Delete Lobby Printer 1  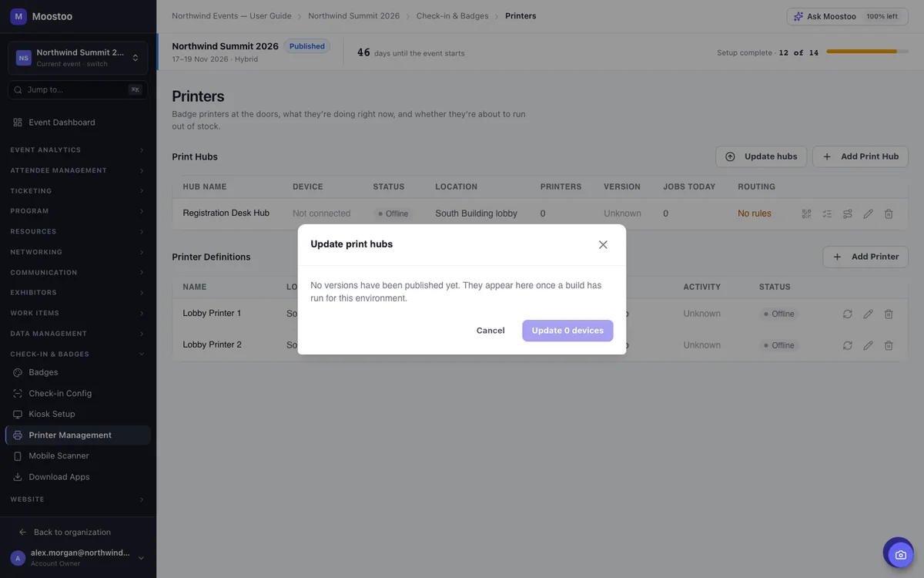coord(889,314)
